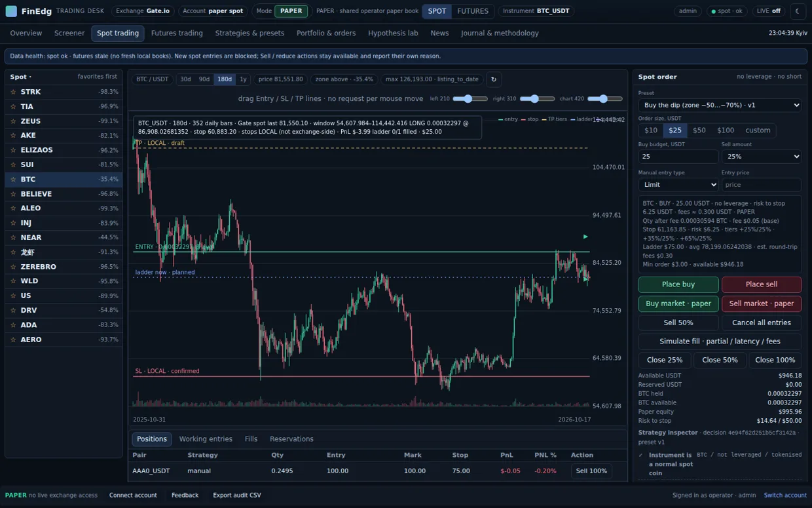The image size is (812, 508).
Task: Open Account paper spot selector
Action: tap(213, 11)
